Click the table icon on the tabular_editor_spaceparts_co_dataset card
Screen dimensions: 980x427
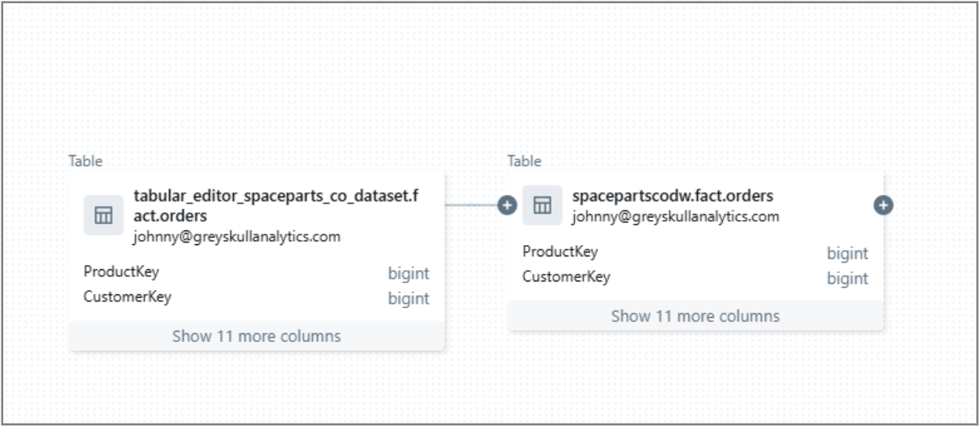(103, 215)
